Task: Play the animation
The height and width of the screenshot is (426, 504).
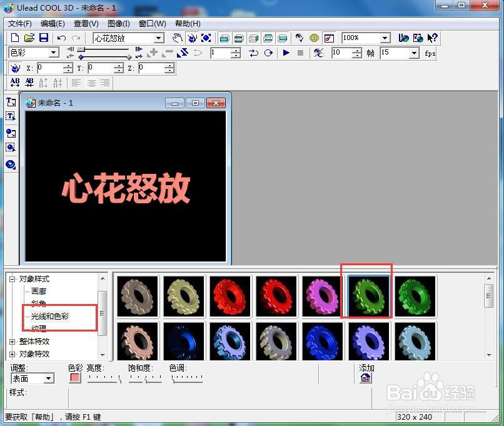Action: [x=286, y=53]
